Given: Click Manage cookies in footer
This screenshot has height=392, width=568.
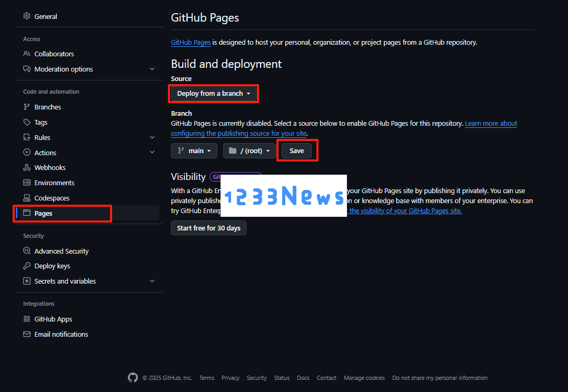Looking at the screenshot, I should coord(364,377).
